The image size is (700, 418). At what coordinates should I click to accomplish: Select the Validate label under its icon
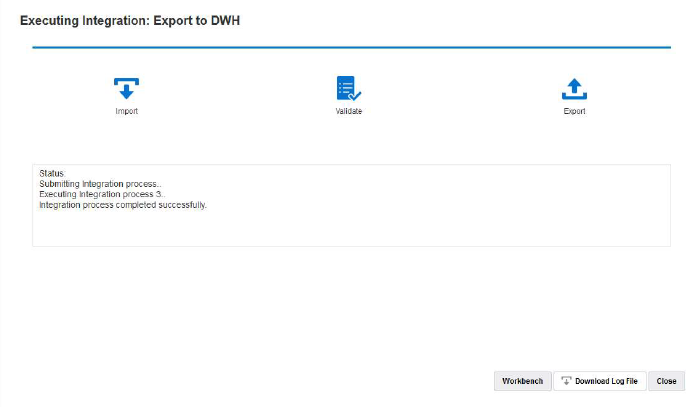(349, 111)
